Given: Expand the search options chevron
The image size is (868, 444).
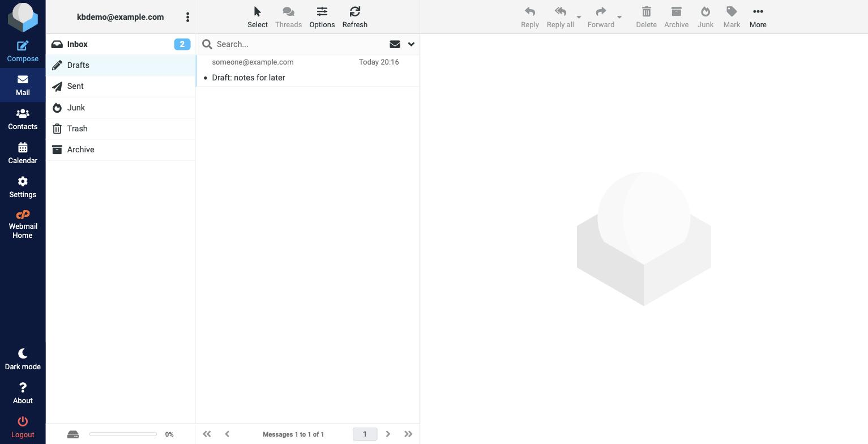Looking at the screenshot, I should pos(411,44).
